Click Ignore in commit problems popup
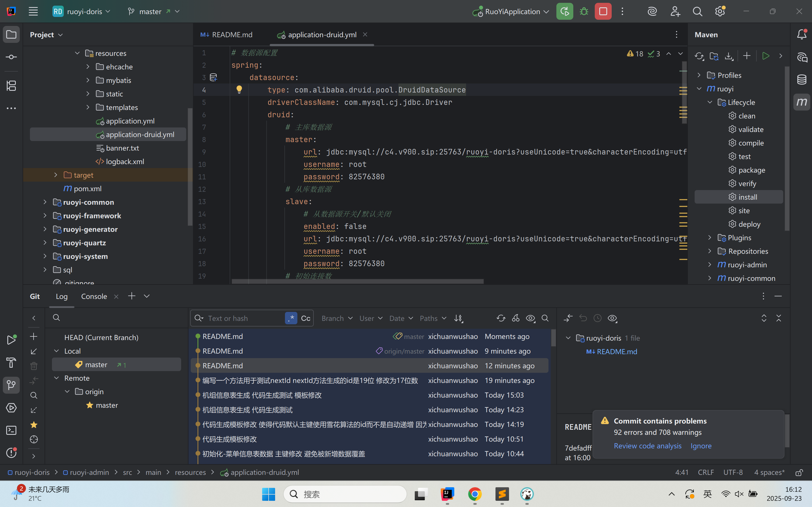This screenshot has width=812, height=507. click(x=701, y=446)
